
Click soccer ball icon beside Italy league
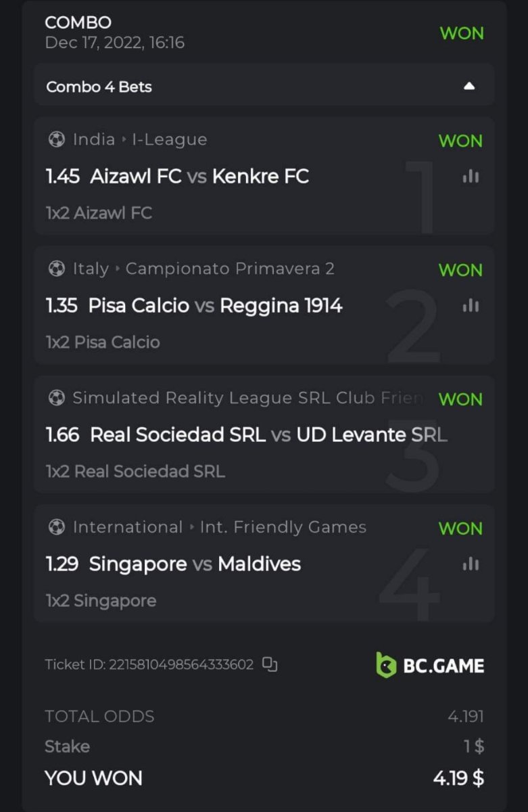click(57, 269)
